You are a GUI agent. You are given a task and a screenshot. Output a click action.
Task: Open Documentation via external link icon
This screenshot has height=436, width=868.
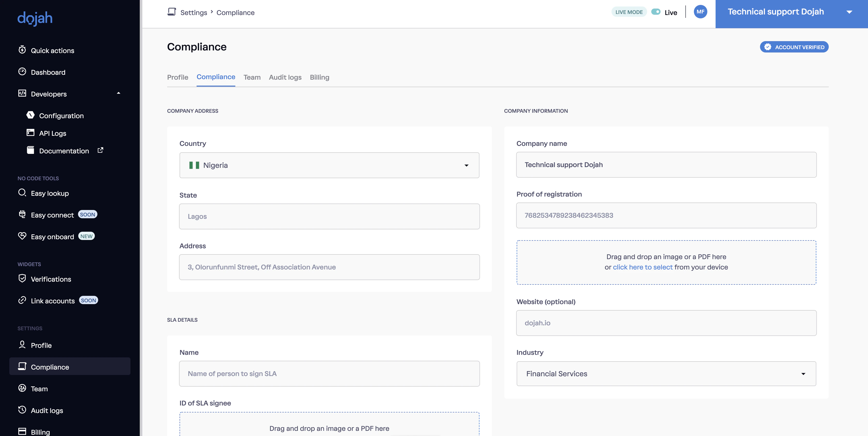pos(100,150)
